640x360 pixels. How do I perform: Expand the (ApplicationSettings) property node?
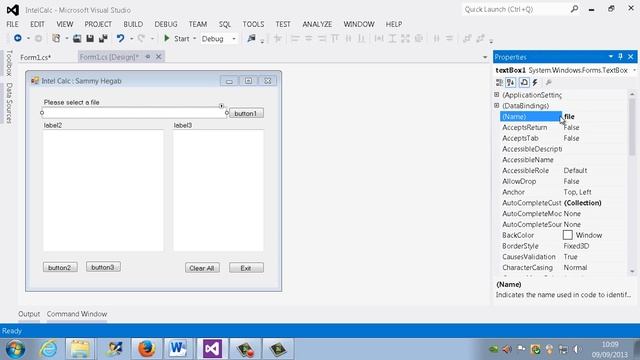tap(497, 95)
